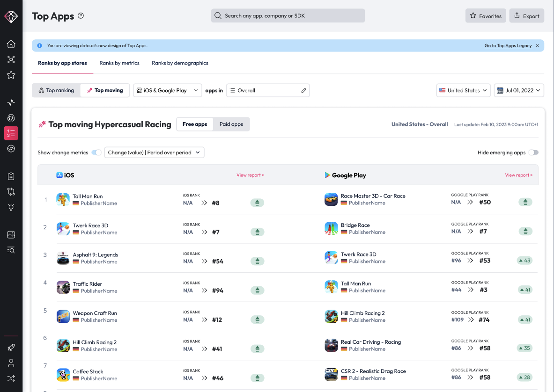This screenshot has height=392, width=554.
Task: Dismiss the blue info banner
Action: pyautogui.click(x=537, y=46)
